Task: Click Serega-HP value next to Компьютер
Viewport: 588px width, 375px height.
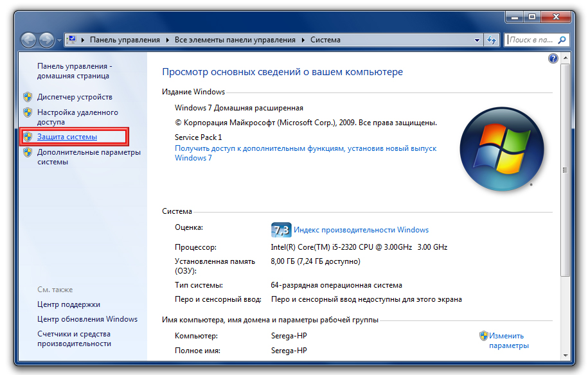Action: 289,336
